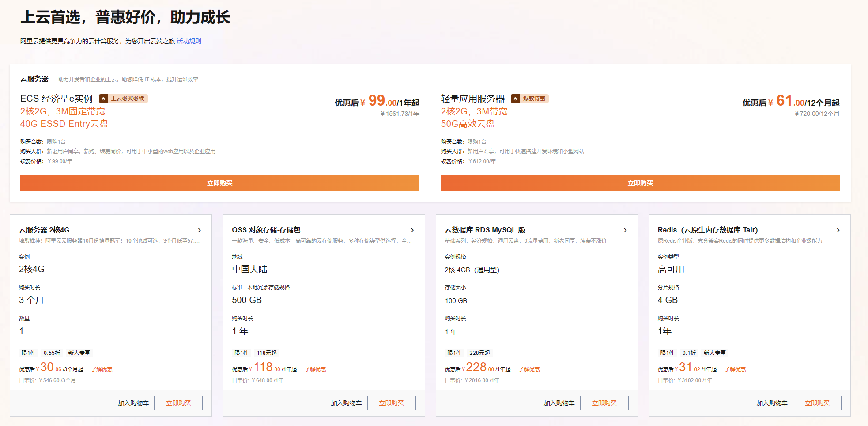The width and height of the screenshot is (868, 426).
Task: Open Redis Tair card chevron arrow
Action: (x=838, y=230)
